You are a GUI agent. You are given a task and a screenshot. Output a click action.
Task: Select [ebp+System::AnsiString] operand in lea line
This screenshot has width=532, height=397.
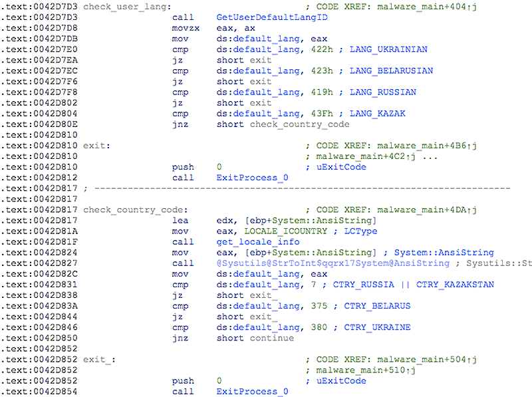311,221
